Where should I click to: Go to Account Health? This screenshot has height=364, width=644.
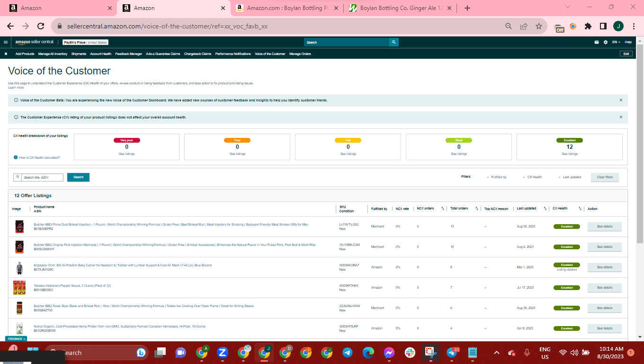(x=100, y=54)
